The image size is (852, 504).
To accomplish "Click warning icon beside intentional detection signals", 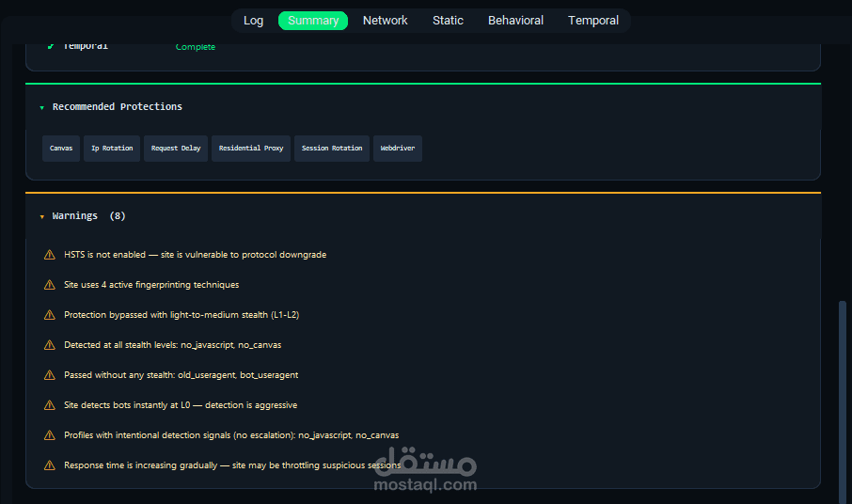I will (x=50, y=435).
